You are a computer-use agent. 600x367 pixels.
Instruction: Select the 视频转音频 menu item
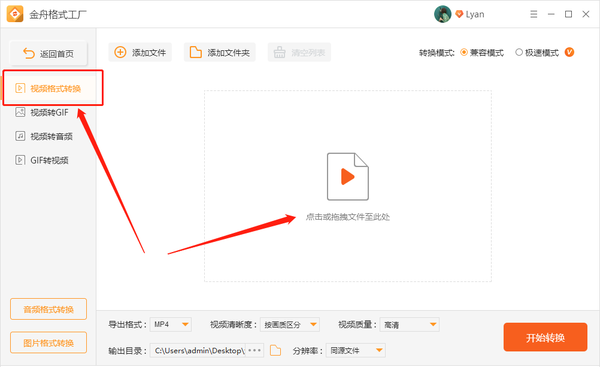[x=49, y=136]
